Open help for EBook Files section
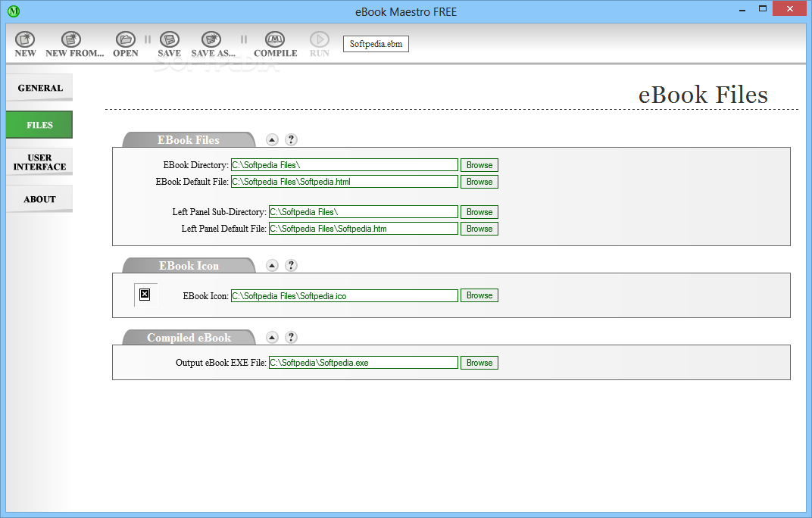Viewport: 812px width, 518px height. [x=291, y=139]
